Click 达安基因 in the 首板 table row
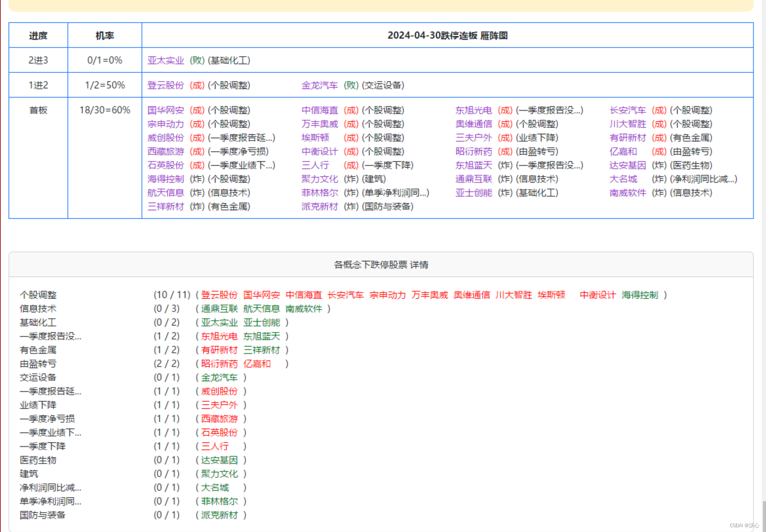766x532 pixels. coord(628,165)
